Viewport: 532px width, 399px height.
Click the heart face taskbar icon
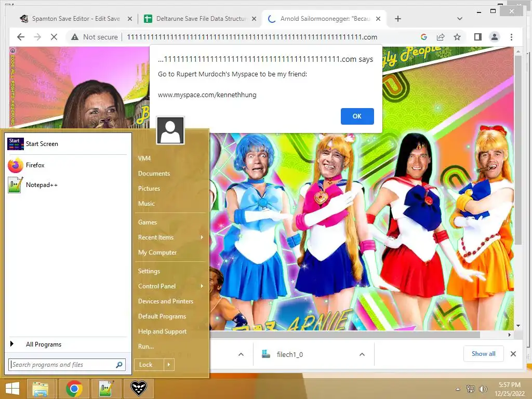pyautogui.click(x=138, y=389)
